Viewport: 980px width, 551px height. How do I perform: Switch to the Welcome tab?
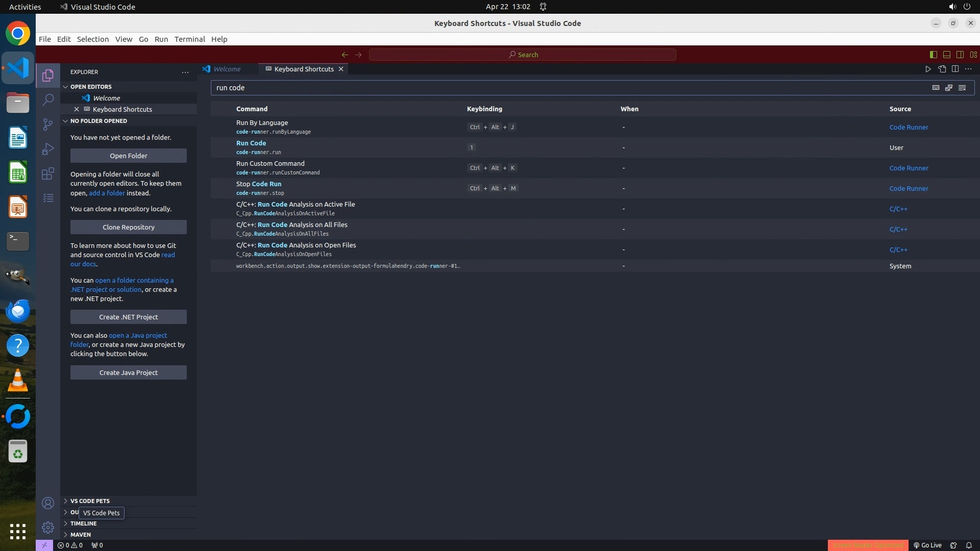(227, 69)
